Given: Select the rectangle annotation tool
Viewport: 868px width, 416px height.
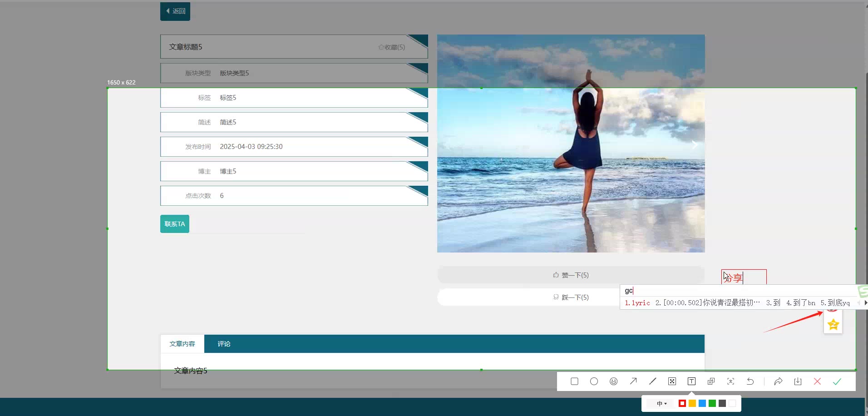Looking at the screenshot, I should pyautogui.click(x=574, y=381).
